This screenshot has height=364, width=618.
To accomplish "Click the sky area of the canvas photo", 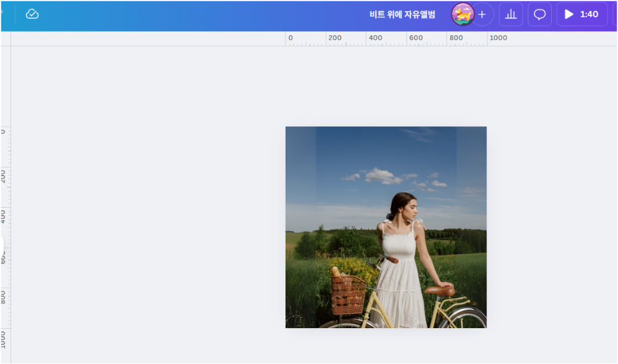I will pos(346,154).
